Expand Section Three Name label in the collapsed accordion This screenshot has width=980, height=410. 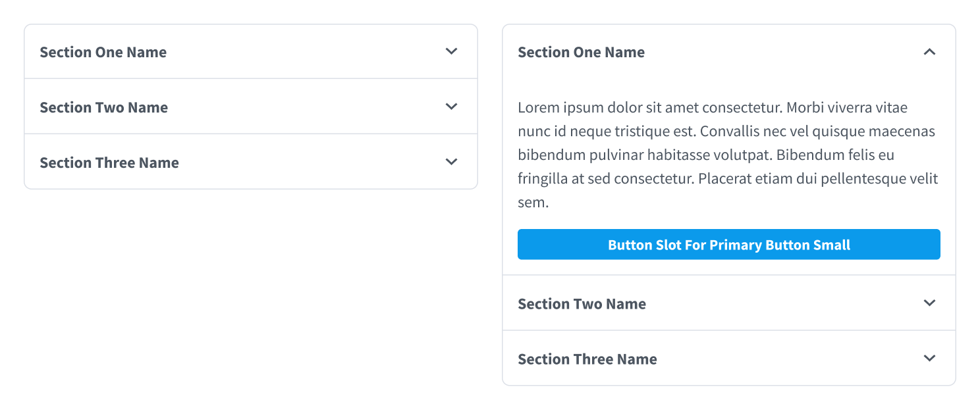109,163
